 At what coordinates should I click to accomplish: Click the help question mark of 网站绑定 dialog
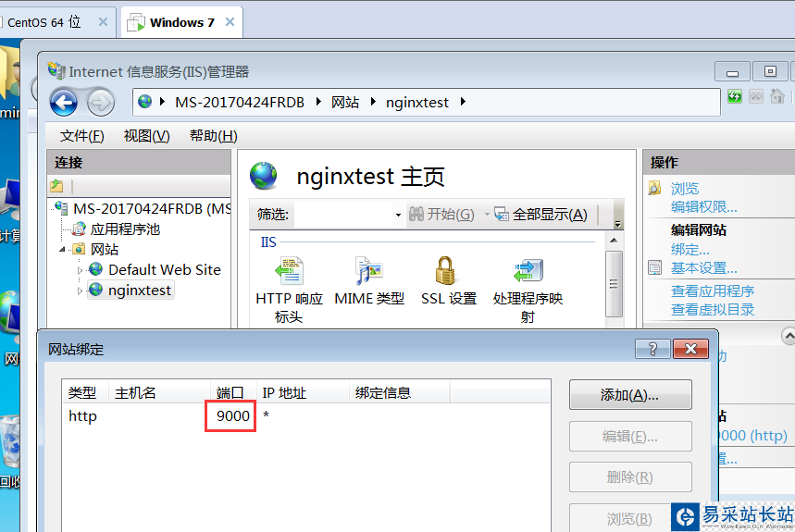click(x=652, y=349)
